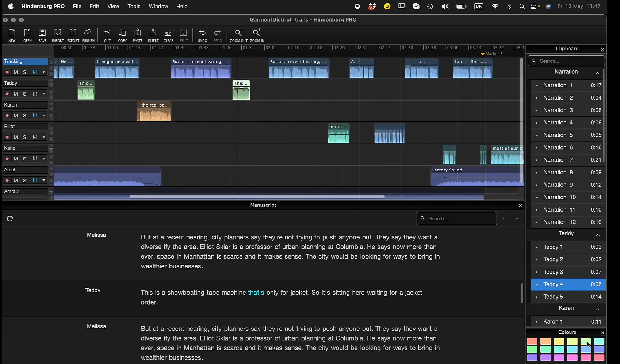Open the Edit menu
Viewport: 620px width, 364px height.
[95, 6]
